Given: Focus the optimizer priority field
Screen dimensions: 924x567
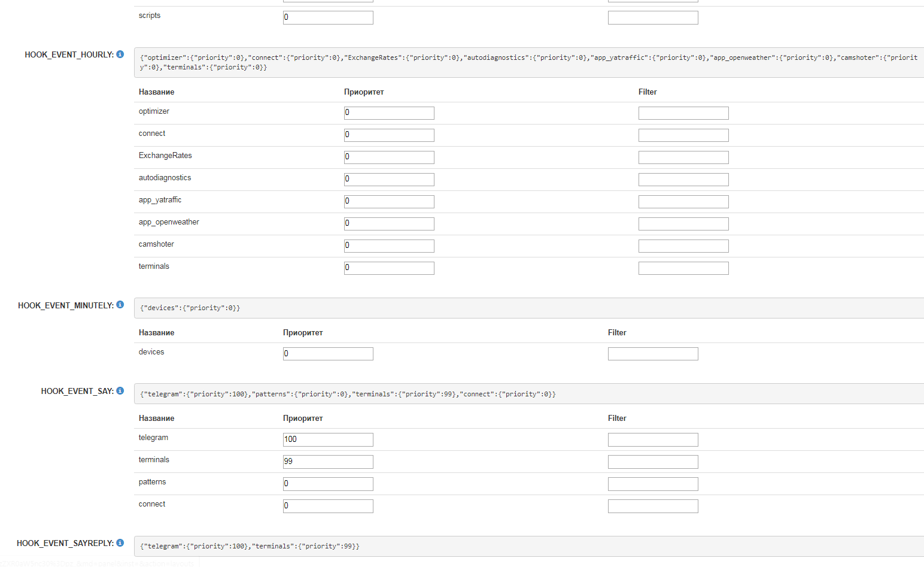Looking at the screenshot, I should coord(389,113).
